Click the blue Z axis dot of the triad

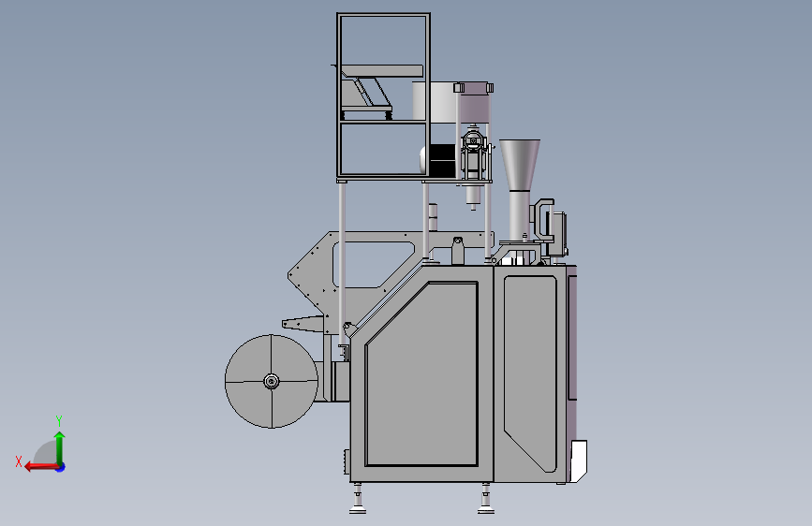tap(61, 467)
